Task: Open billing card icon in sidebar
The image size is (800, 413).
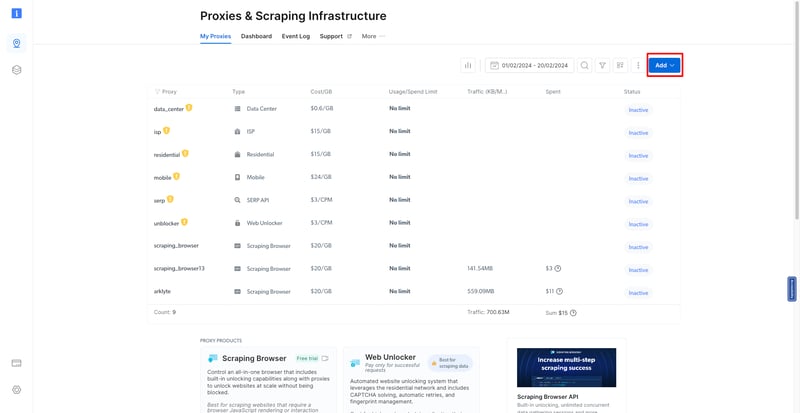Action: tap(17, 362)
